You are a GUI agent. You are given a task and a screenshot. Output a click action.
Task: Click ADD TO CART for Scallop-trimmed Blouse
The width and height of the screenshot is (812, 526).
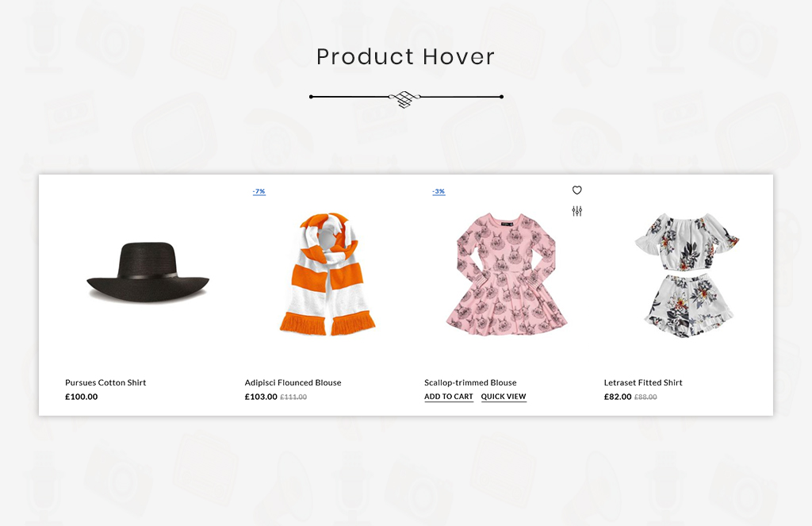[449, 397]
